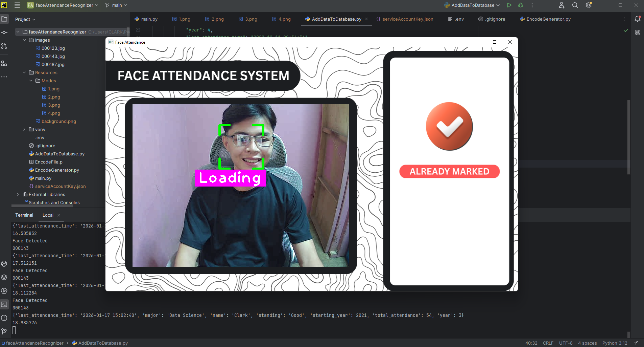Image resolution: width=644 pixels, height=347 pixels.
Task: Open the Notifications bell icon
Action: pos(638,19)
